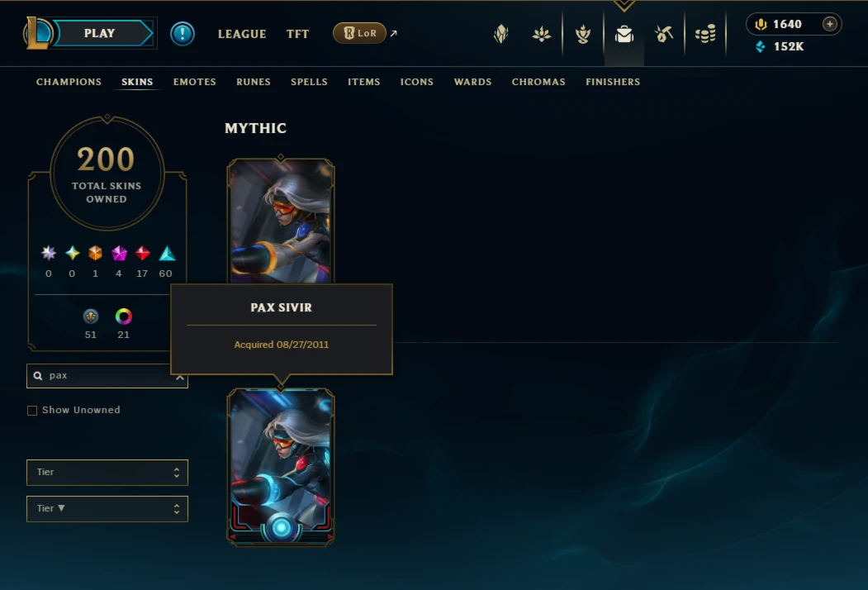
Task: Click the notification exclamation icon
Action: coord(183,34)
